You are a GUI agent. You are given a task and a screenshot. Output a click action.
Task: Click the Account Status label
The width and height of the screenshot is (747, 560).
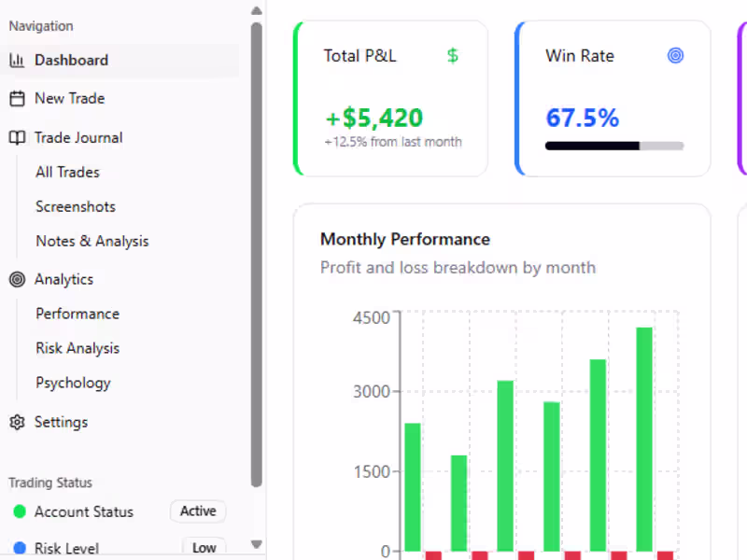tap(84, 511)
